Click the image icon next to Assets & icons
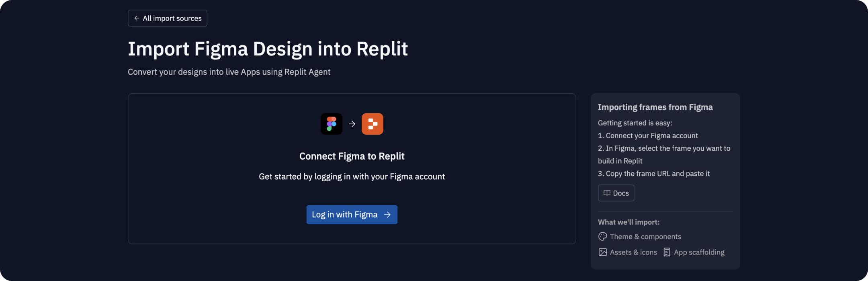868x281 pixels. (602, 252)
